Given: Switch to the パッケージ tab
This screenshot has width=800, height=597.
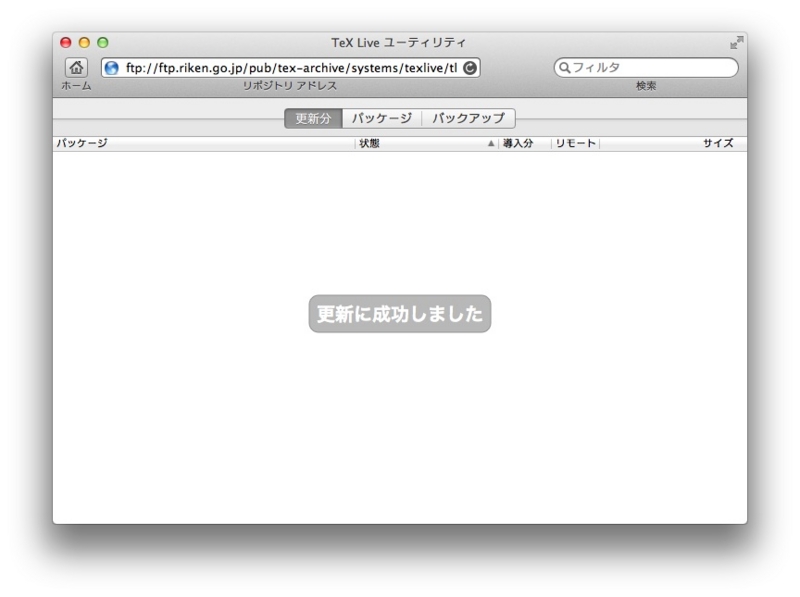Looking at the screenshot, I should click(378, 117).
